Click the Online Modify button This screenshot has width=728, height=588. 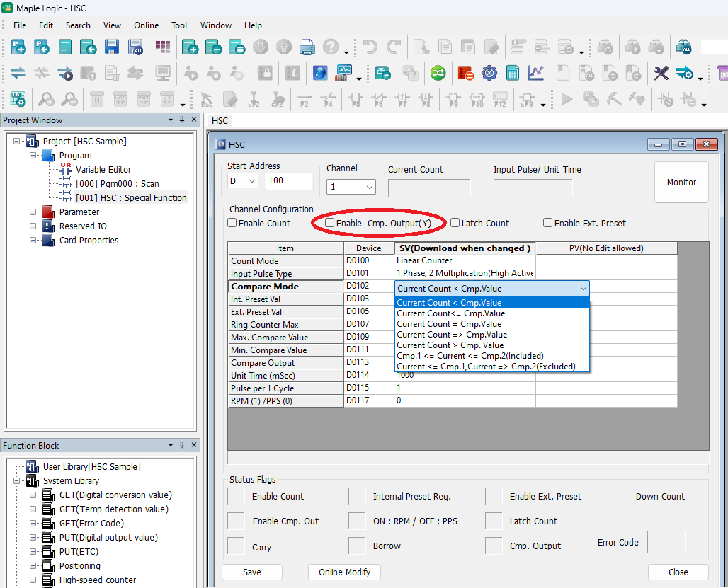345,572
